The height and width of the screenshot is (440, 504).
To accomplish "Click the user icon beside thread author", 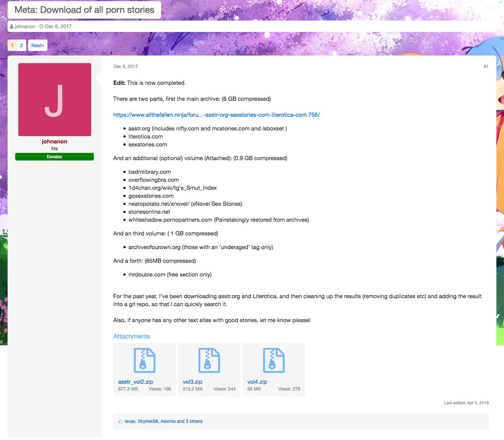I will pos(12,27).
